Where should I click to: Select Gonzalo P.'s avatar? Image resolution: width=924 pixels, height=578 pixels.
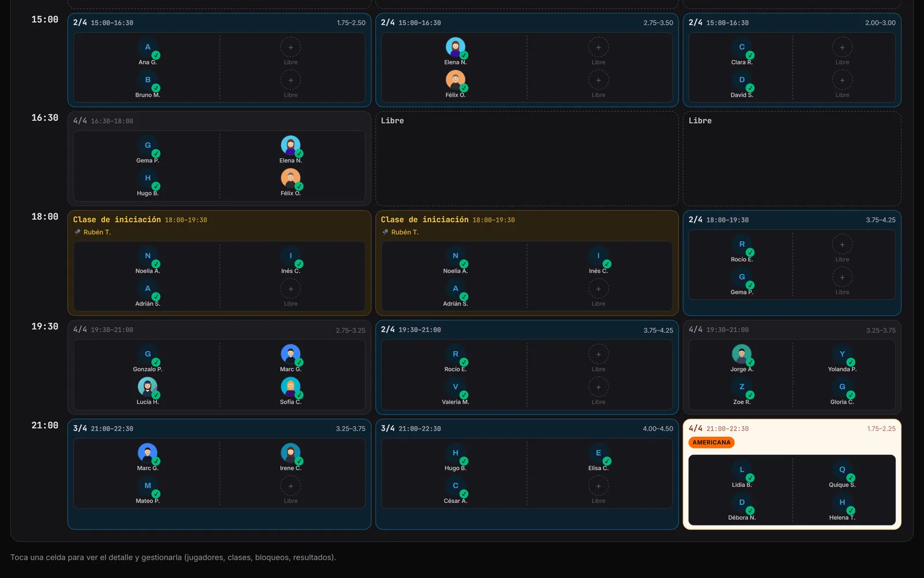click(x=148, y=354)
